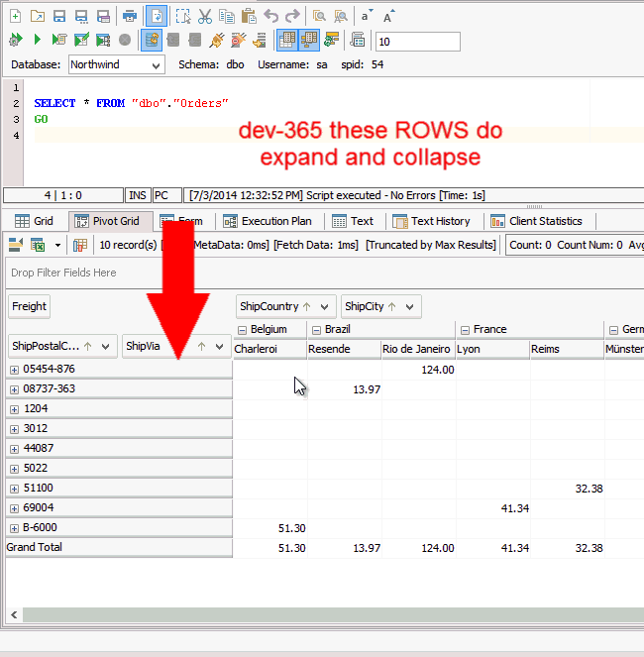This screenshot has height=657, width=644.
Task: Click the Drop Filter Fields Here area
Action: click(x=325, y=273)
